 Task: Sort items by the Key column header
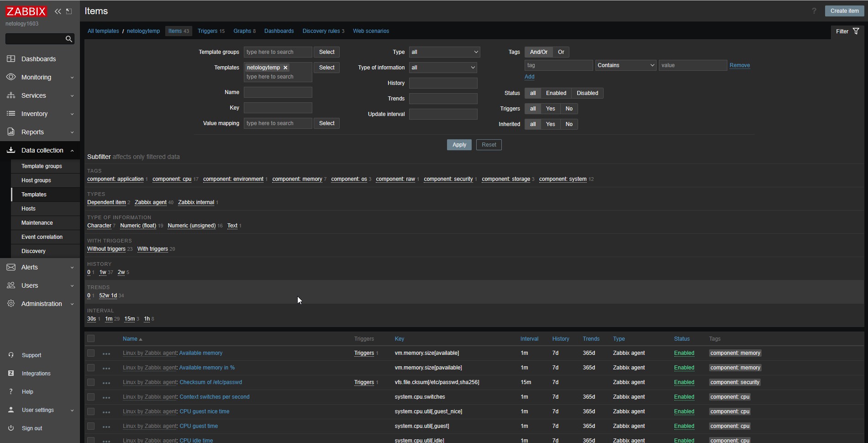(399, 339)
